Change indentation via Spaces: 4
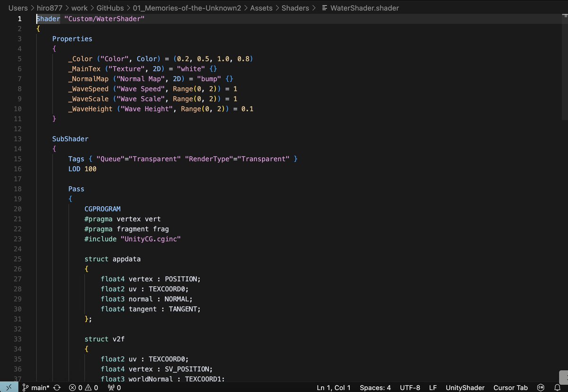Image resolution: width=568 pixels, height=392 pixels. click(x=375, y=387)
